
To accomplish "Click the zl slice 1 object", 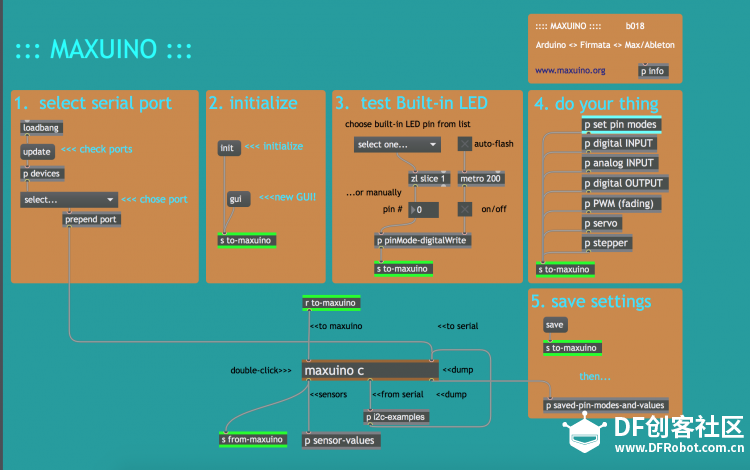I will 429,179.
